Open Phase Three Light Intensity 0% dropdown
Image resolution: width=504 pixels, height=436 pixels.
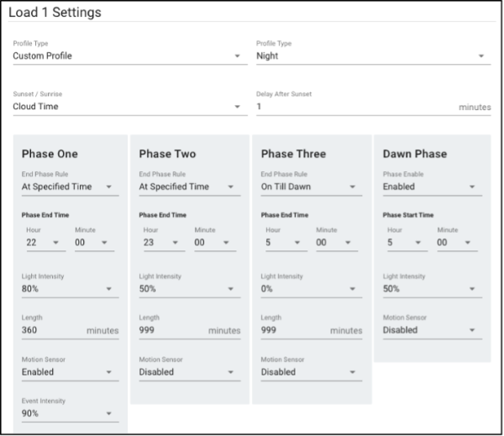[312, 289]
